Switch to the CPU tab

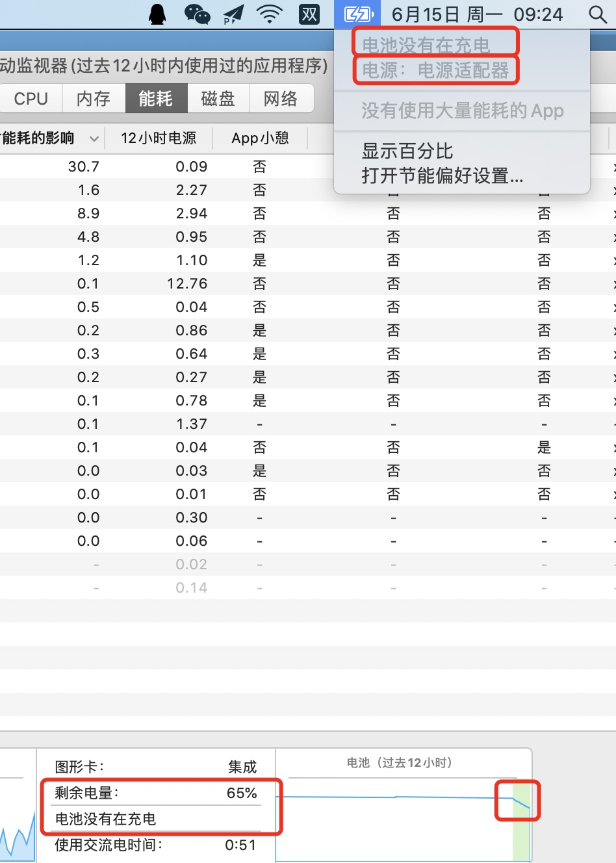tap(31, 99)
